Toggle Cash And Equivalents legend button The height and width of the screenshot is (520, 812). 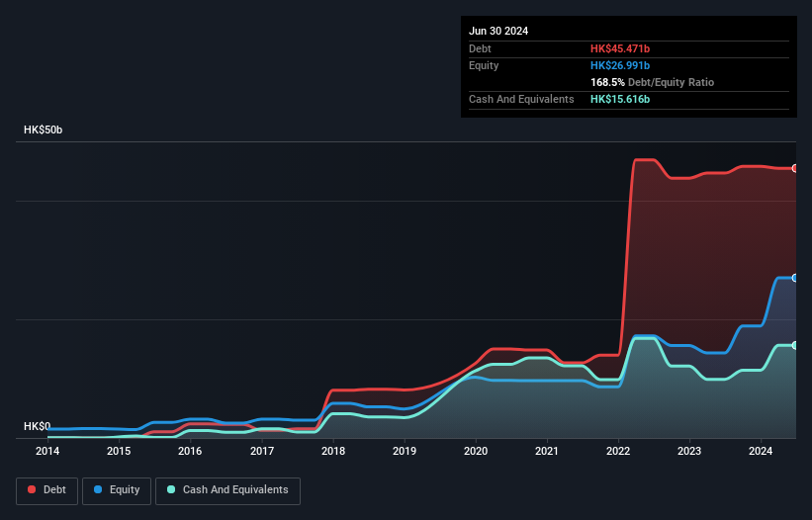tap(227, 490)
